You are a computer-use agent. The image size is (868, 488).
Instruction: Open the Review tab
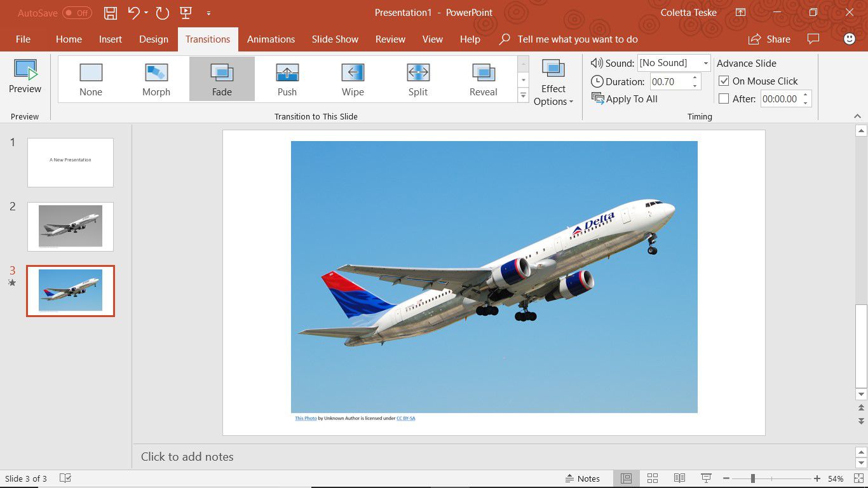(390, 39)
